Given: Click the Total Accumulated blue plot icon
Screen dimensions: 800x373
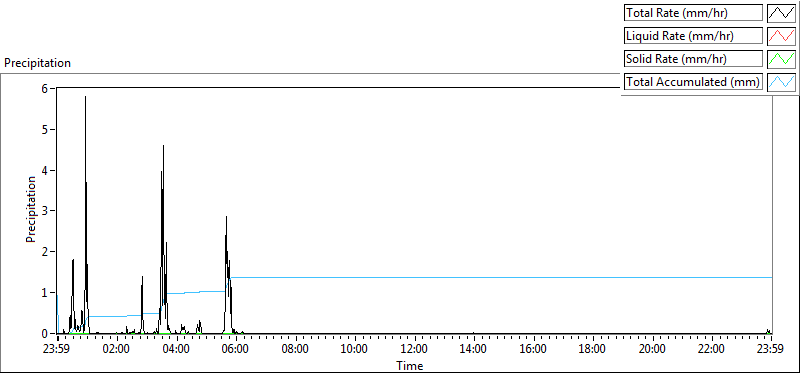Looking at the screenshot, I should (781, 82).
